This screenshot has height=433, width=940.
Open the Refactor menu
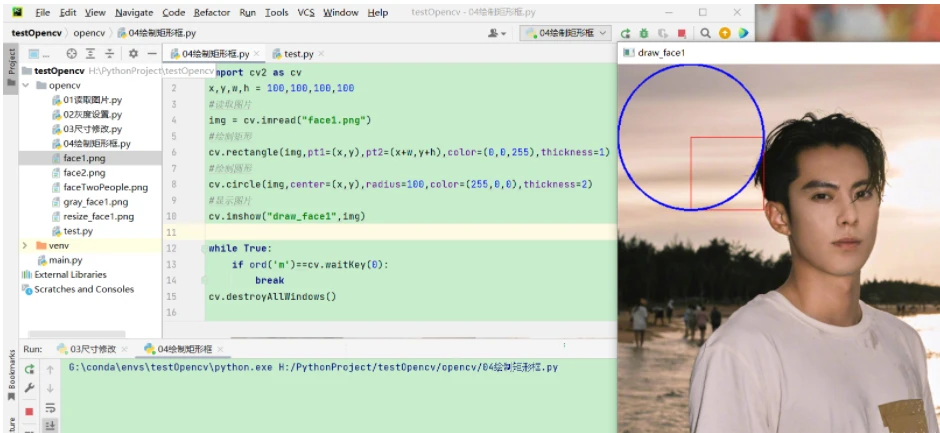coord(212,12)
